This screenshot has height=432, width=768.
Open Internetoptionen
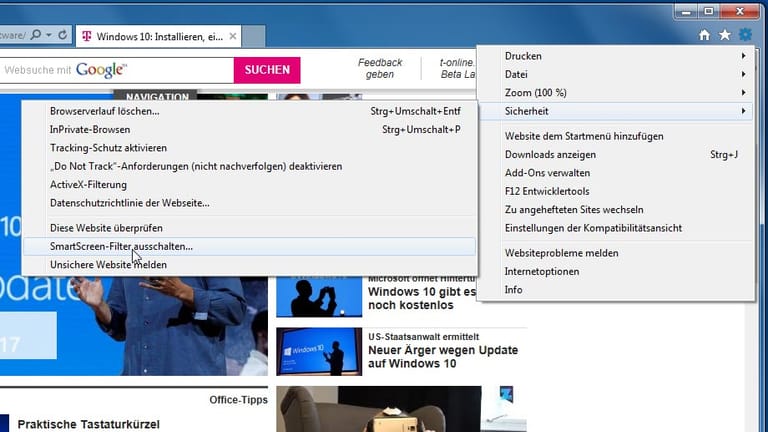[x=617, y=271]
